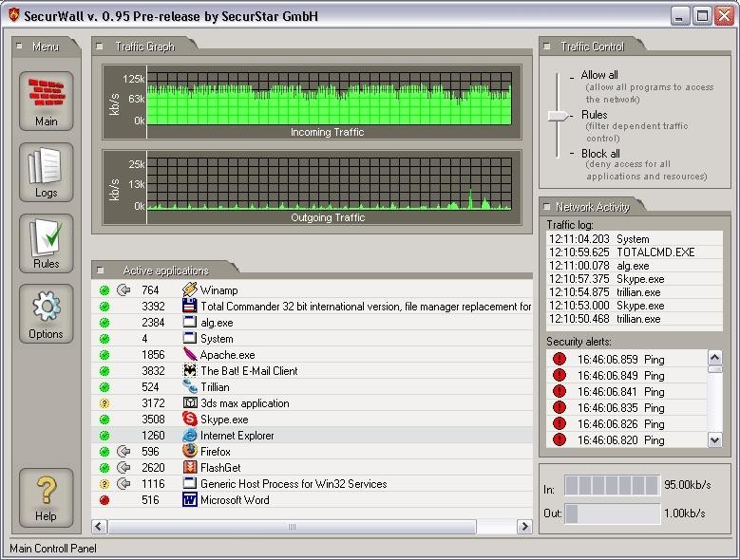Toggle green status dot for Apache.exe
Image resolution: width=740 pixels, height=560 pixels.
(104, 355)
